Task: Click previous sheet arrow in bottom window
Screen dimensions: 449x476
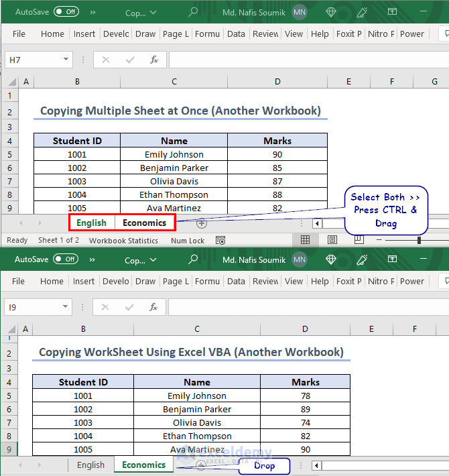Action: click(x=20, y=465)
